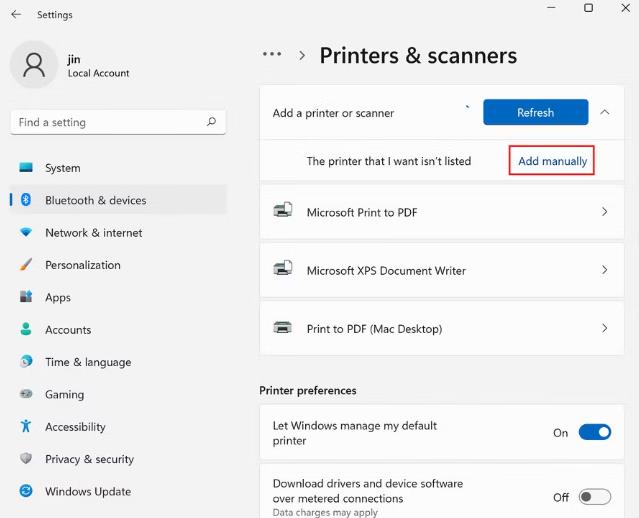Open Accounts settings category
The image size is (639, 518).
118,330
